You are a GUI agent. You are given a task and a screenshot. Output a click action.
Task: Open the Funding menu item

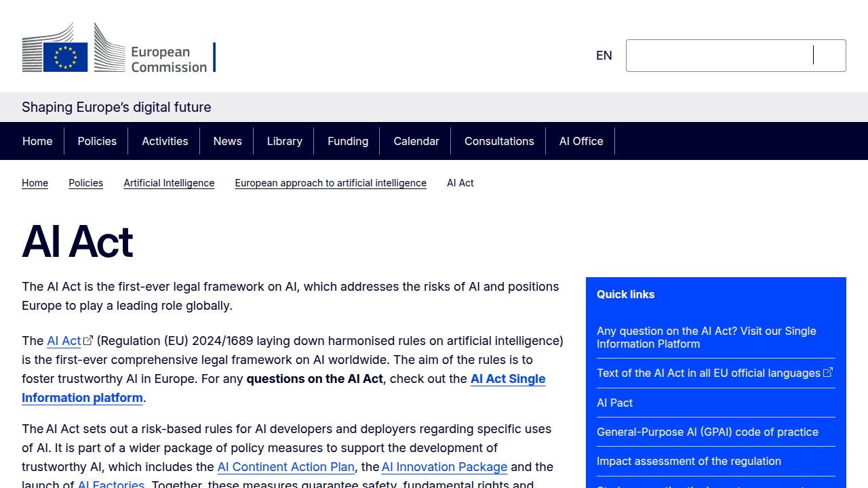point(348,141)
